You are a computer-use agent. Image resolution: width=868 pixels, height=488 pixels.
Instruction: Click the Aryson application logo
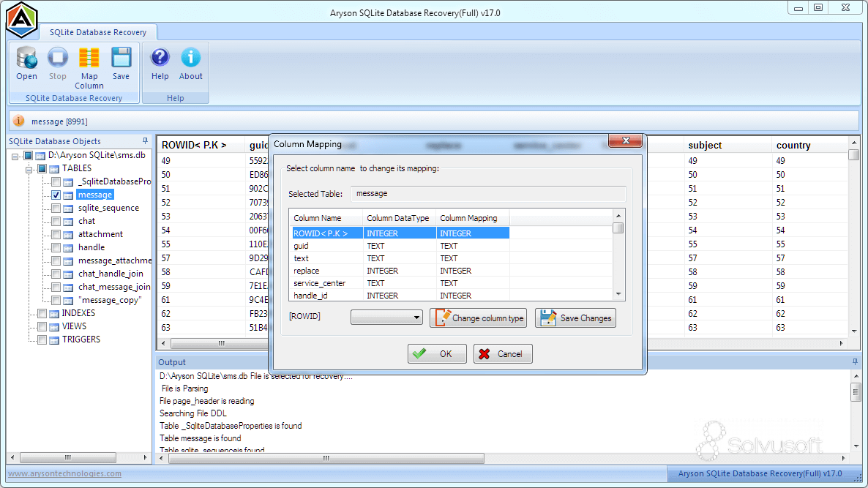(21, 20)
